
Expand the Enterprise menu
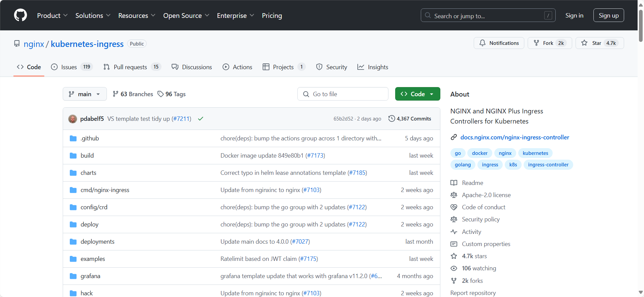(x=235, y=16)
